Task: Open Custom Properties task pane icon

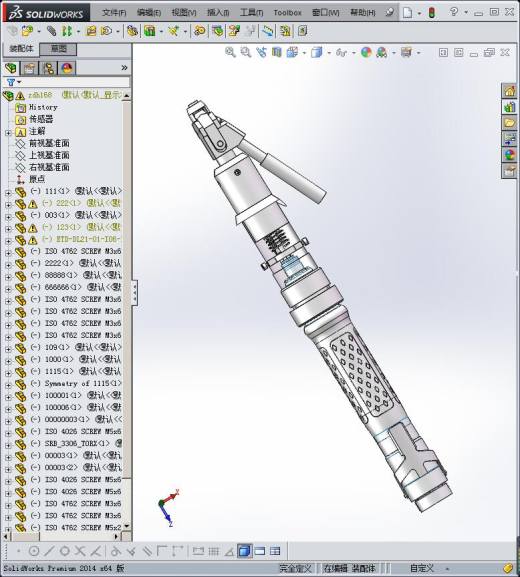Action: (510, 171)
